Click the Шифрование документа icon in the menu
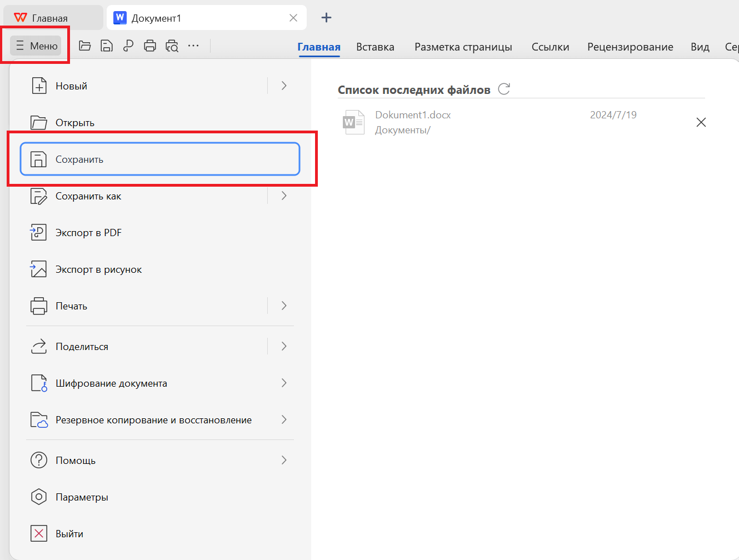739x560 pixels. [38, 383]
